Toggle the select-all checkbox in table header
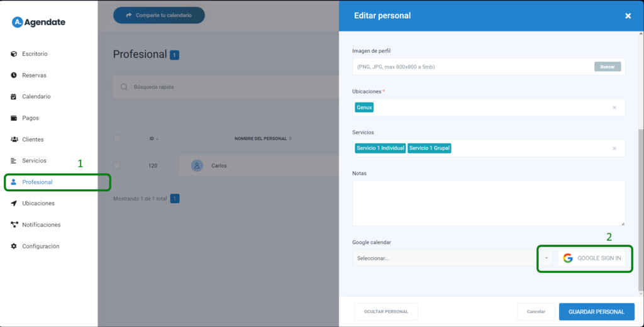Screen dimensions: 644x327 (117, 138)
